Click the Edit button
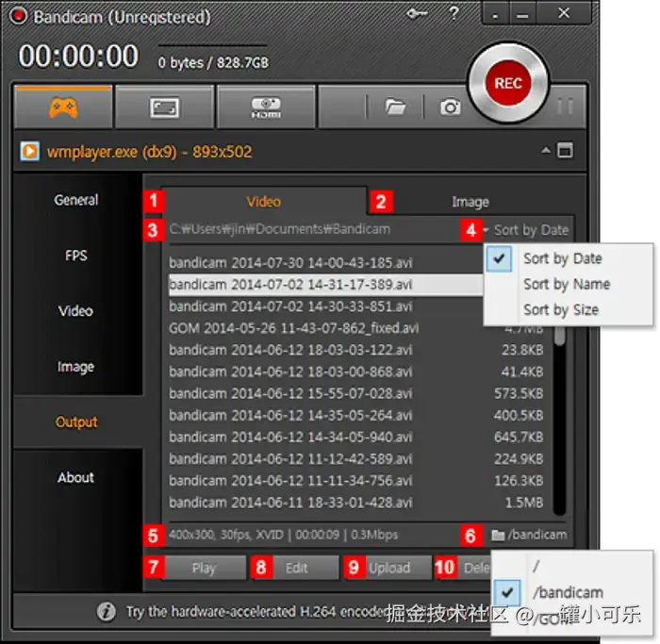The width and height of the screenshot is (660, 644). 297,568
